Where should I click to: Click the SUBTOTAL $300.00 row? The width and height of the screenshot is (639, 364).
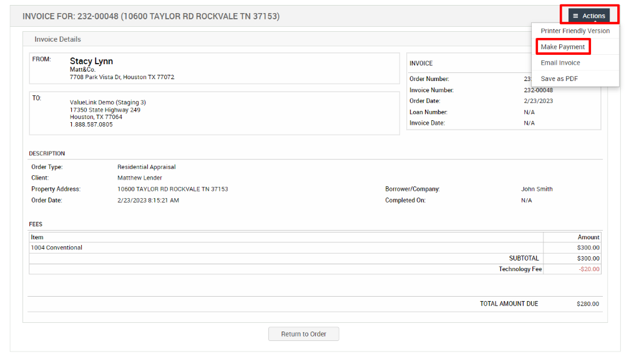[x=588, y=258]
